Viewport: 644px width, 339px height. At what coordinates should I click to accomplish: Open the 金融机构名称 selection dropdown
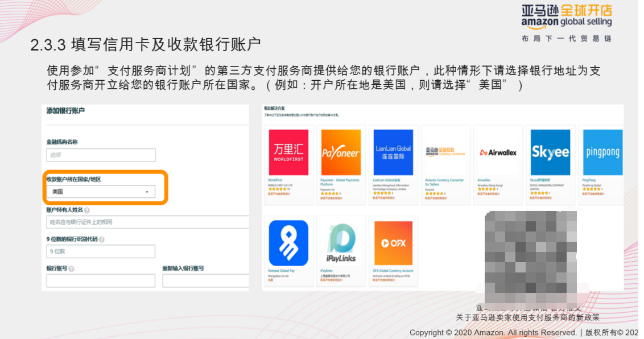pyautogui.click(x=101, y=154)
